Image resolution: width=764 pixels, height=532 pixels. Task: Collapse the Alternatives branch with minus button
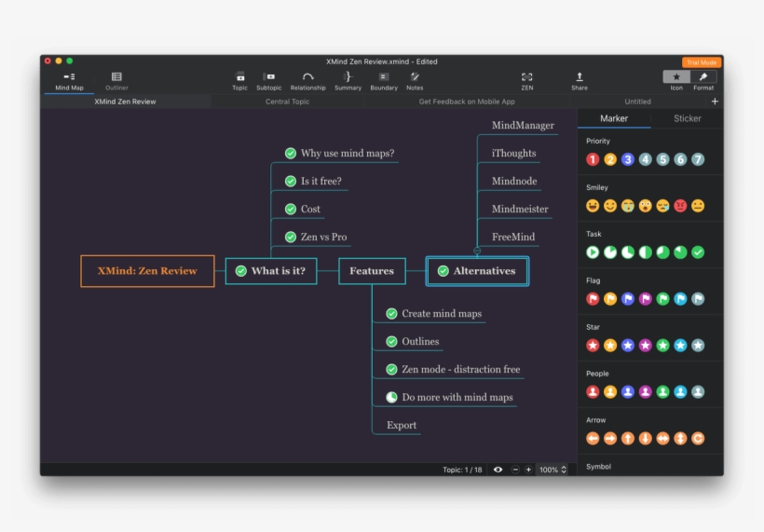click(x=477, y=251)
